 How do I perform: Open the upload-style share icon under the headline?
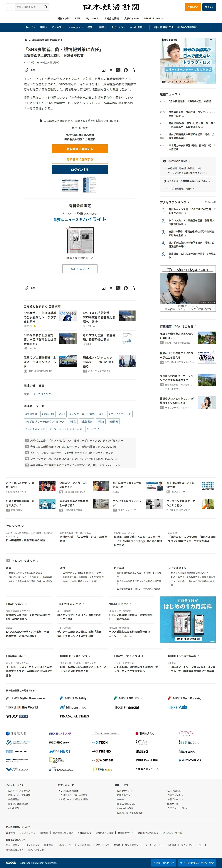133,70
